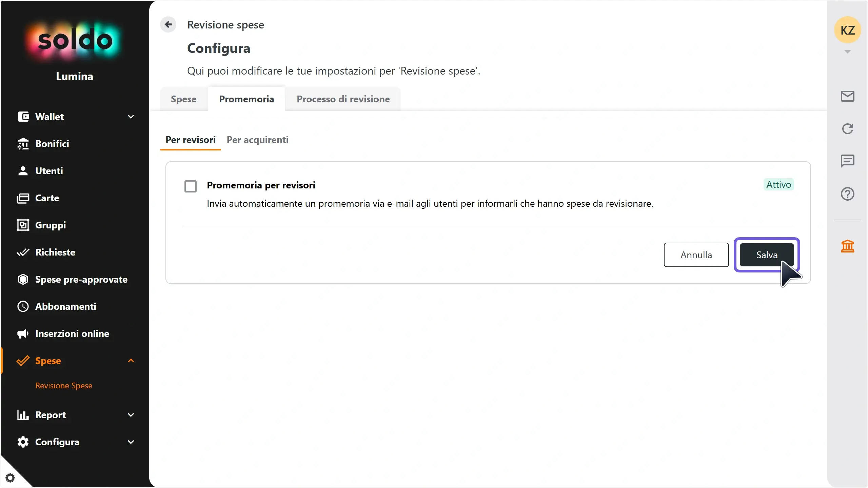Screen dimensions: 868x488
Task: Click the gear icon in bottom-left corner
Action: click(x=10, y=478)
